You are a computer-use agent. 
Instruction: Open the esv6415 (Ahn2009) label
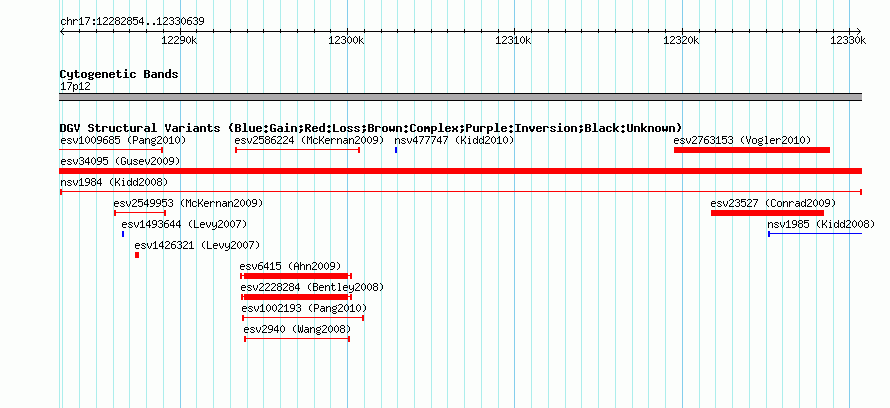point(291,266)
